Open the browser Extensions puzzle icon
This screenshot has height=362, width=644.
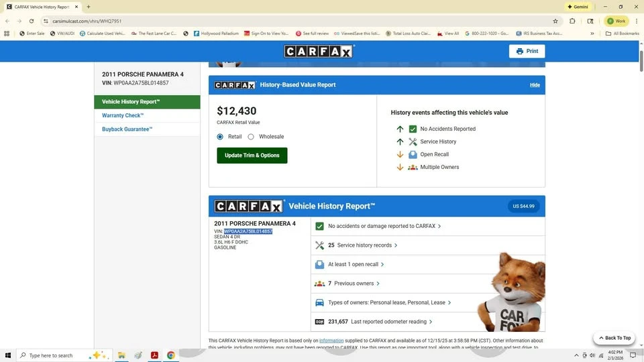click(572, 21)
